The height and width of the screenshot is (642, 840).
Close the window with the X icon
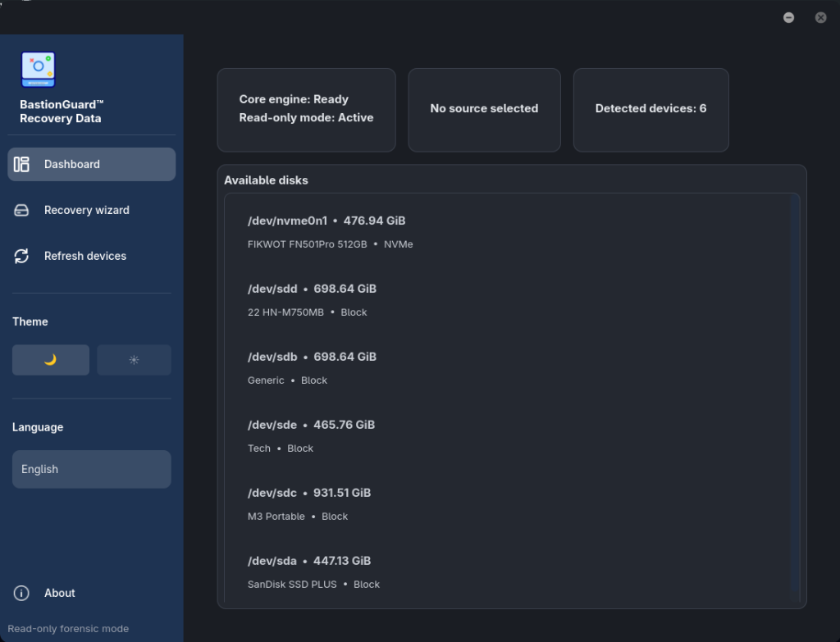[x=820, y=18]
